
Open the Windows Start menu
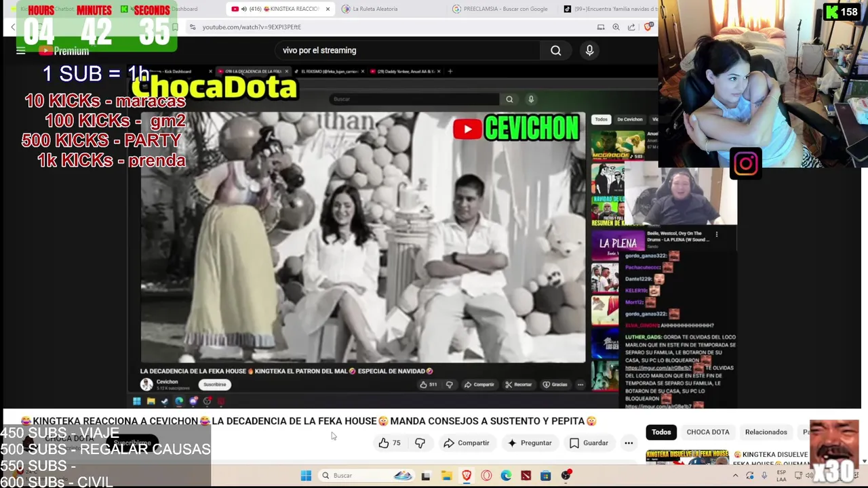click(306, 475)
